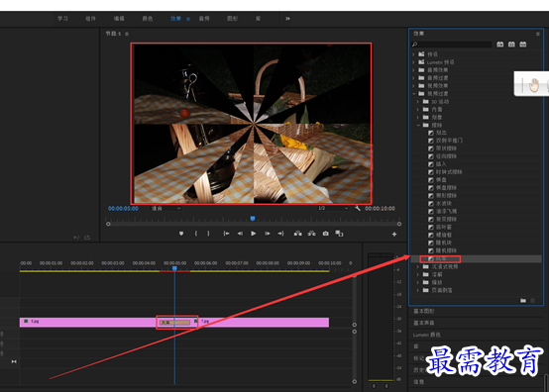Image resolution: width=549 pixels, height=392 pixels.
Task: Open the 基本声音 panel
Action: pos(424,323)
